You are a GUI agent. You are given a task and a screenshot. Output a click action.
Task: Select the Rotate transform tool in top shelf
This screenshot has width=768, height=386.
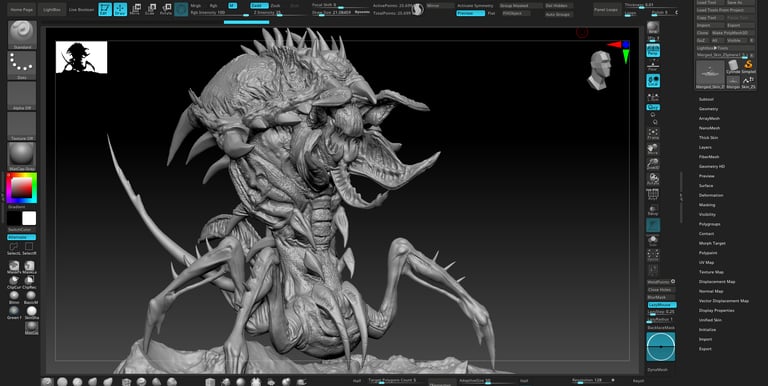tap(166, 9)
